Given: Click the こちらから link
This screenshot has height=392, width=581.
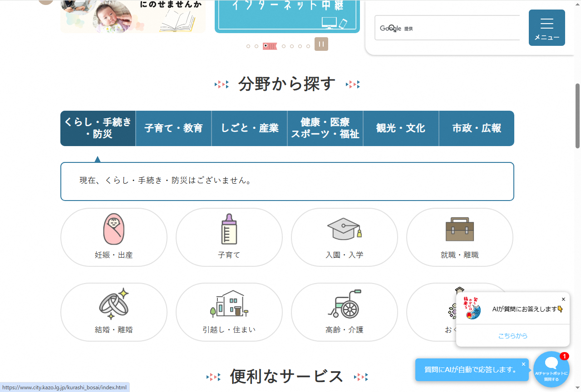Looking at the screenshot, I should tap(512, 336).
